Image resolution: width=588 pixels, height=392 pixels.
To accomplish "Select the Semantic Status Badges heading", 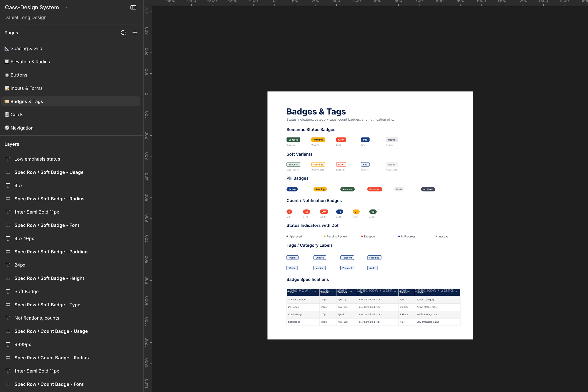I will 311,130.
